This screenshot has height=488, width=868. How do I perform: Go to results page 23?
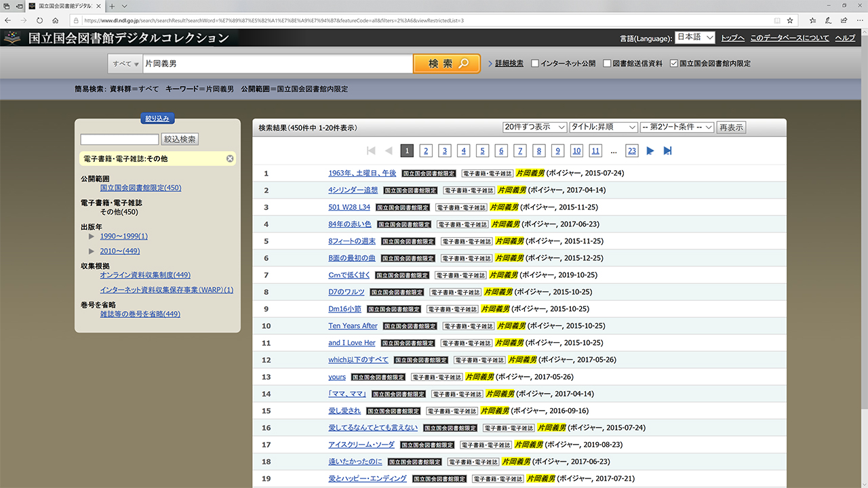click(632, 150)
